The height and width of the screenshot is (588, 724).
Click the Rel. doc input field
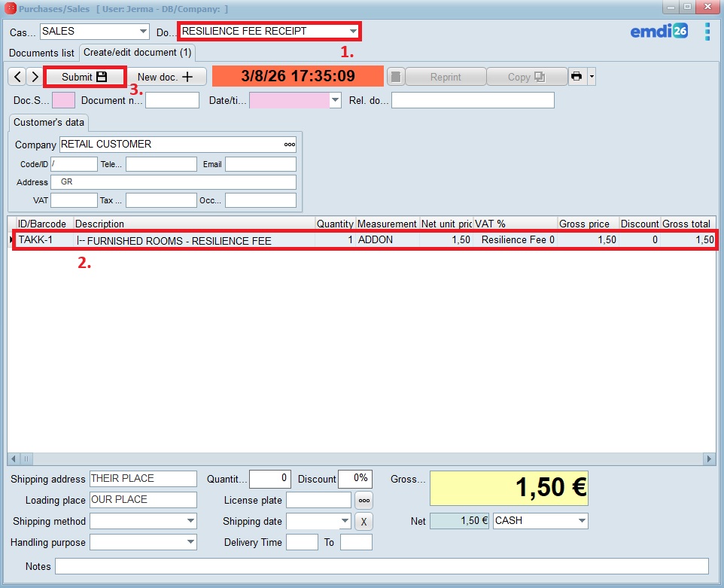(x=473, y=100)
